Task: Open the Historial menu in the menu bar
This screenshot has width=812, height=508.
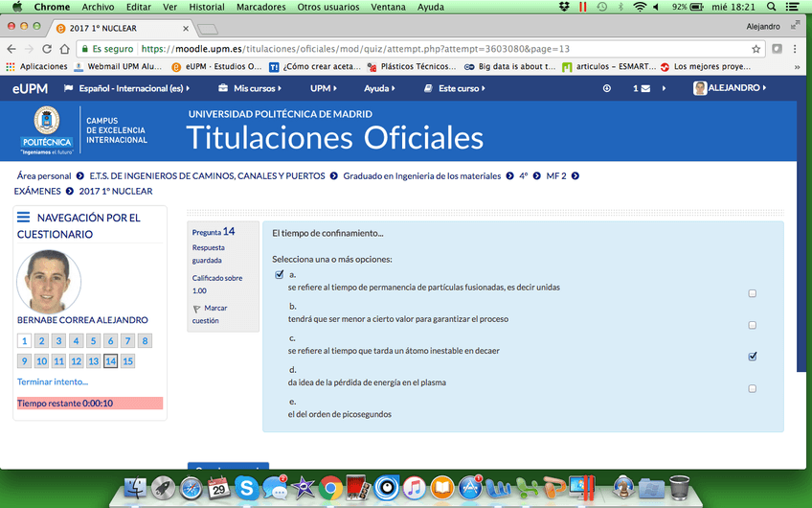Action: click(x=207, y=7)
